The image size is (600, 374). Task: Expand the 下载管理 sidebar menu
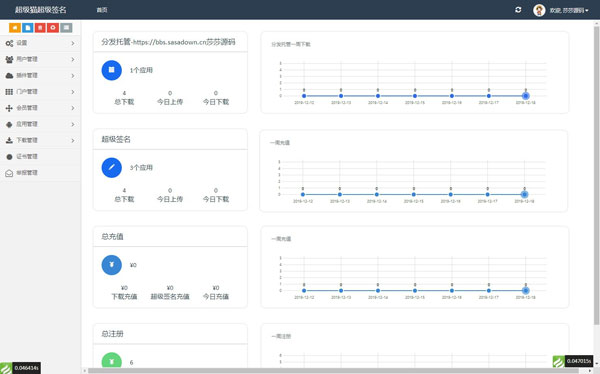[x=40, y=140]
